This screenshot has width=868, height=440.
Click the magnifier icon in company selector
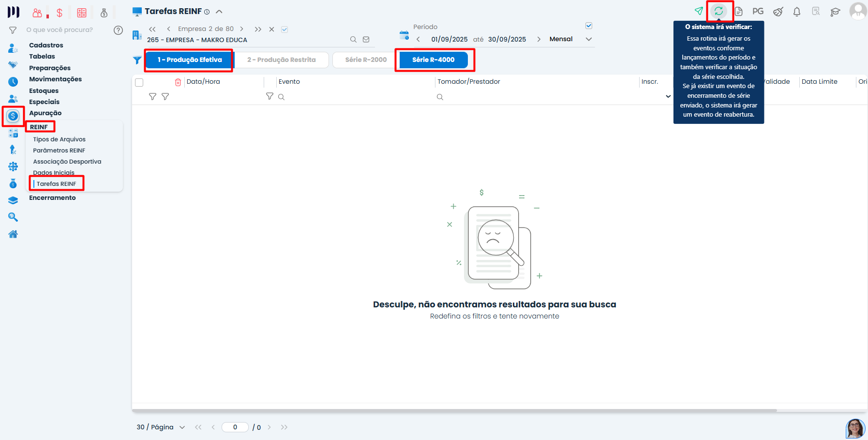(x=353, y=40)
